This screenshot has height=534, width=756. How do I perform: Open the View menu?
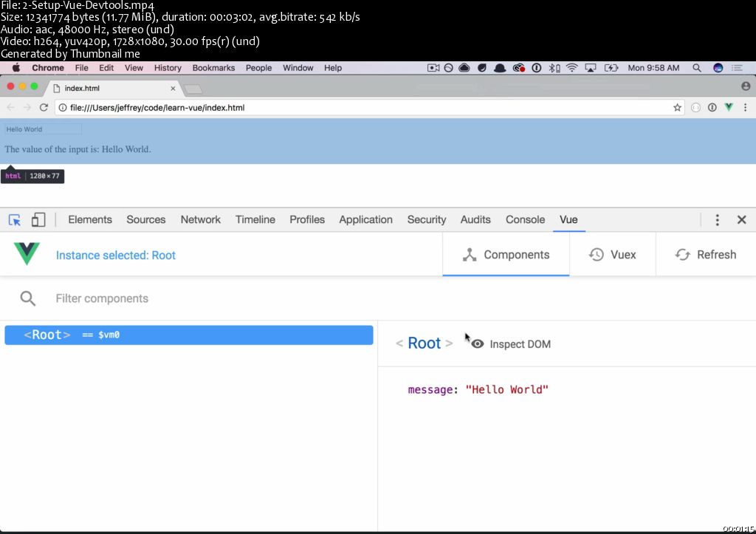(134, 68)
